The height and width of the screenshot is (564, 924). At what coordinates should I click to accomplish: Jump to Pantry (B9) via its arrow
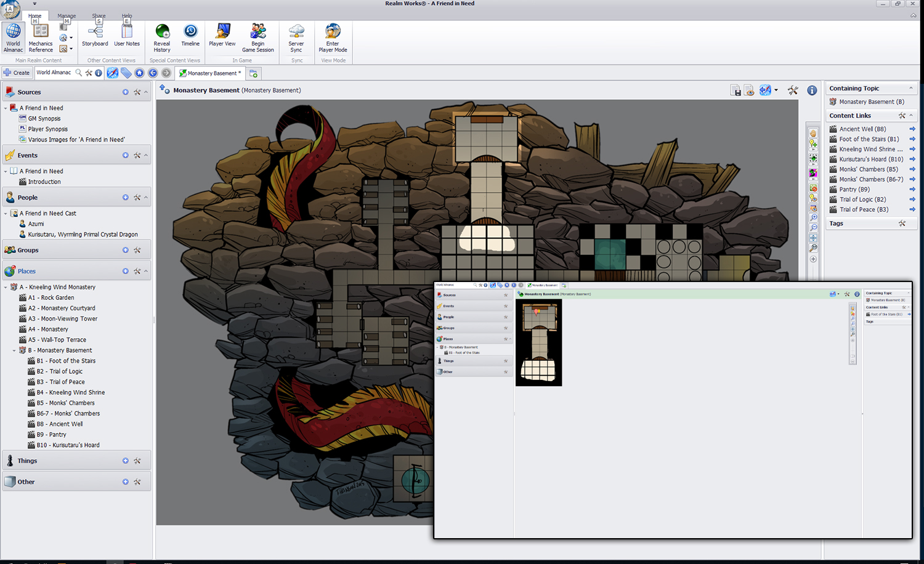(x=912, y=190)
